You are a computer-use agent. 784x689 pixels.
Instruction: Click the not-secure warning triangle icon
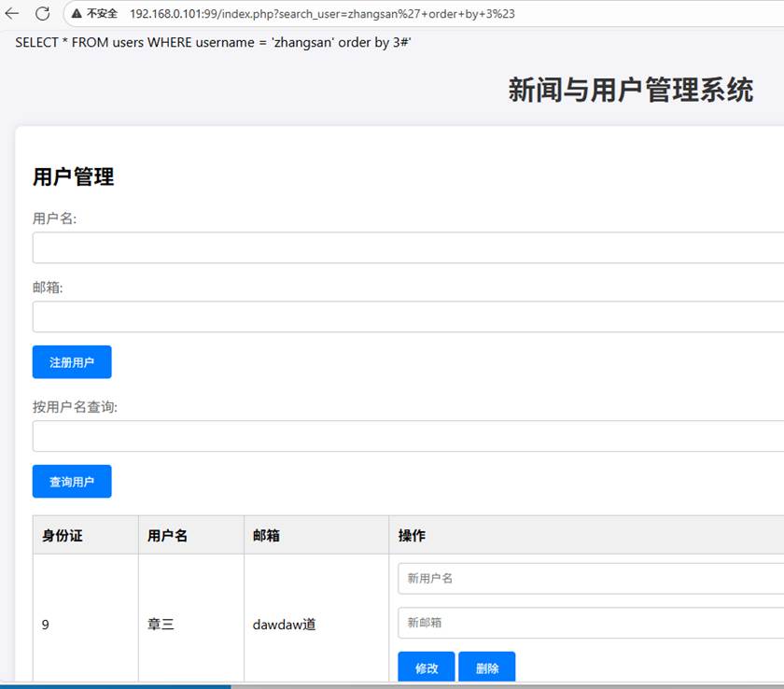tap(77, 13)
